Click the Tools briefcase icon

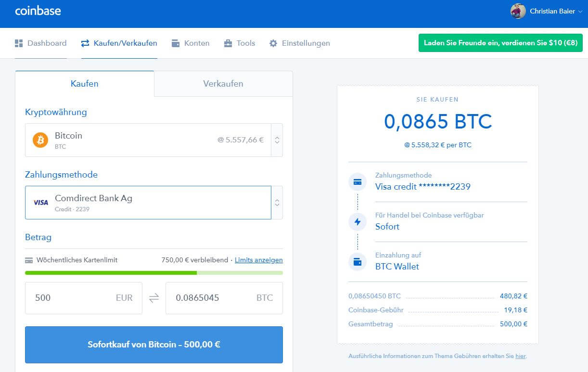228,43
